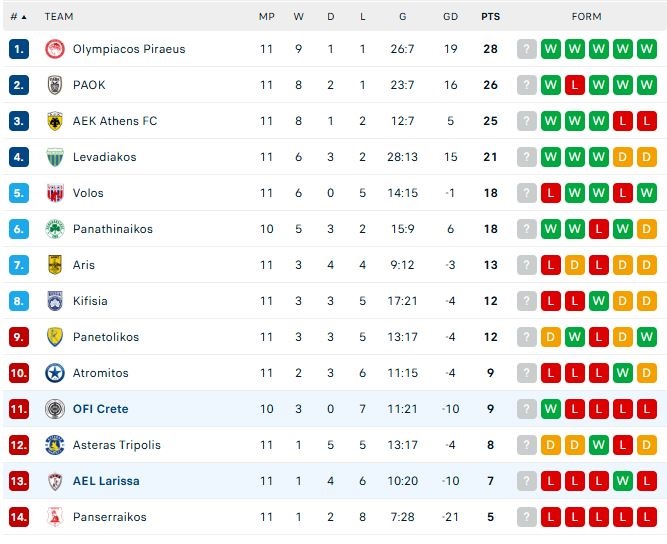The width and height of the screenshot is (667, 544).
Task: Click the Atromitos star logo
Action: coord(55,373)
